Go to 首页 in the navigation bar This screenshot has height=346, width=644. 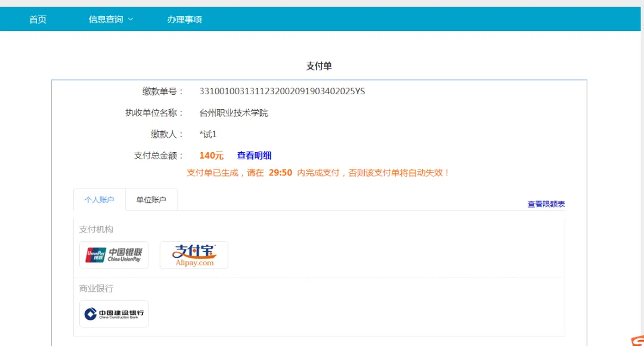[x=38, y=20]
